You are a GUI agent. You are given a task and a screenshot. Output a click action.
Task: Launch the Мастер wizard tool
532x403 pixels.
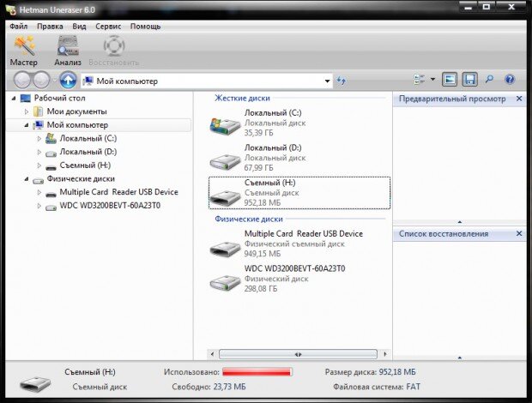coord(24,51)
